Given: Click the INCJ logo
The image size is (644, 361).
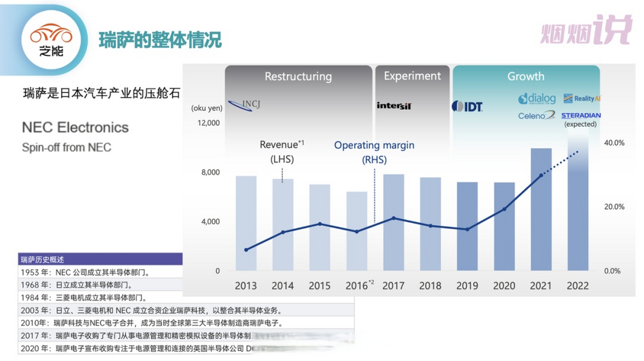Looking at the screenshot, I should (x=244, y=105).
